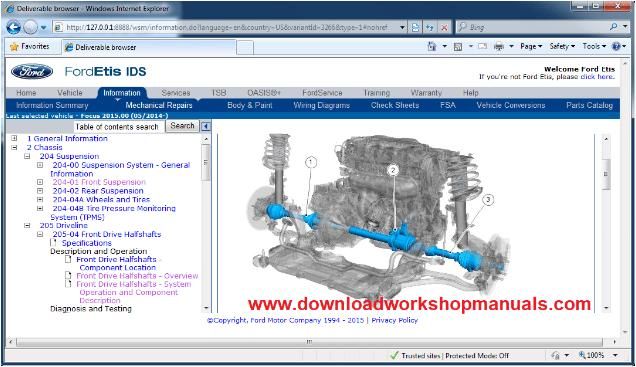The height and width of the screenshot is (367, 636).
Task: Click the Privacy Policy link
Action: 394,320
